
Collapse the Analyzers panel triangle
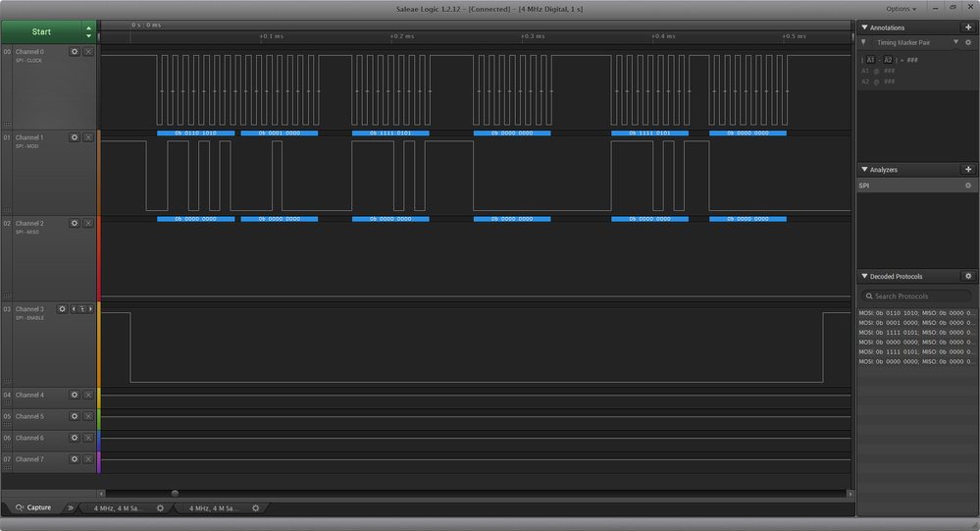(x=864, y=170)
